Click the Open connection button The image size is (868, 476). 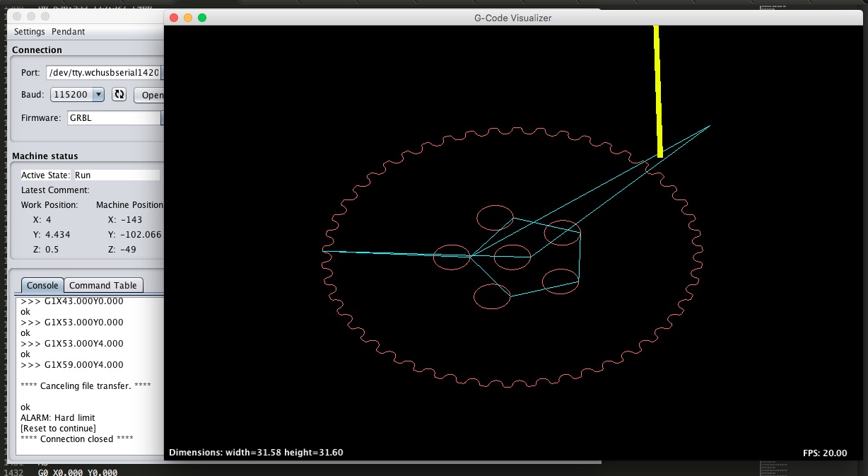coord(149,95)
